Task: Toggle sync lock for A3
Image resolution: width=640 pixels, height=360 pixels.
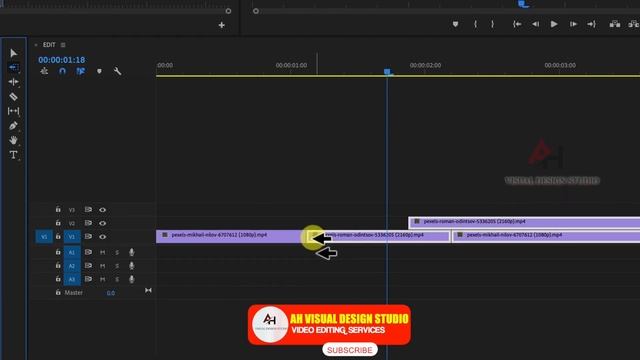Action: click(x=88, y=279)
